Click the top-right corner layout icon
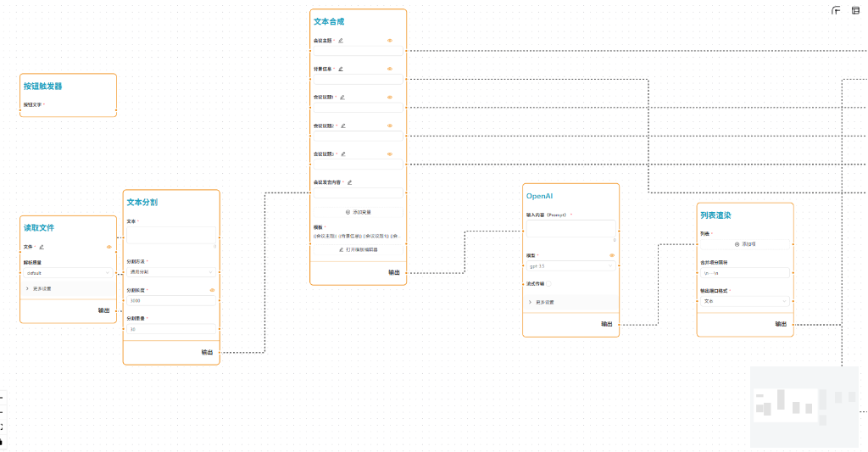Viewport: 868px width, 452px height. click(836, 10)
